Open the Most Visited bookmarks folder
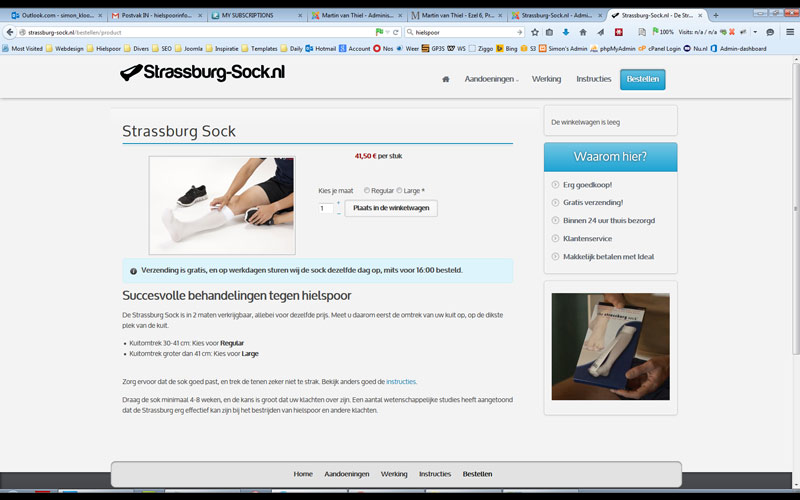Image resolution: width=800 pixels, height=500 pixels. point(22,48)
